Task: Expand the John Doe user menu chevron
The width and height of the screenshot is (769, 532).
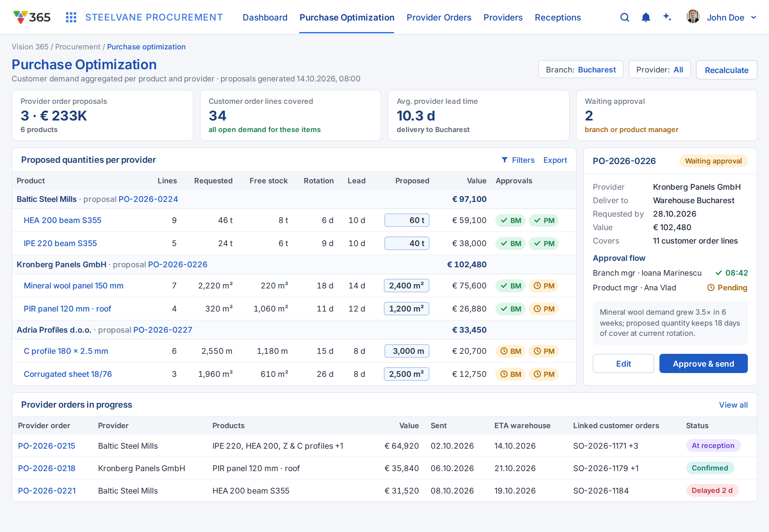Action: coord(754,17)
